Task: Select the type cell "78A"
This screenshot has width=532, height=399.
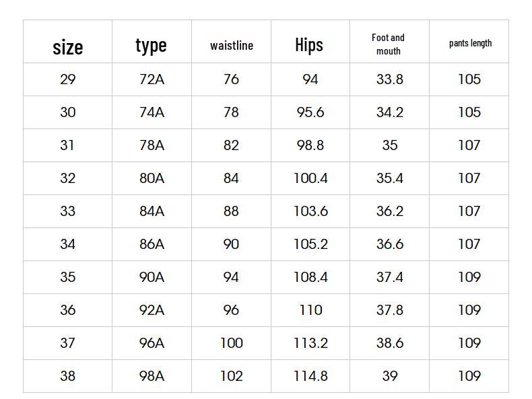Action: pos(152,145)
